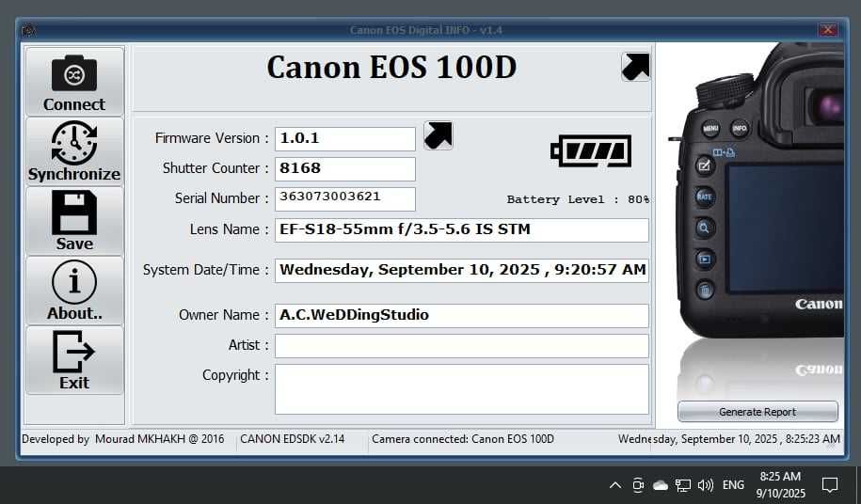Click 'Battery Level : 80%' text
Image resolution: width=861 pixels, height=504 pixels.
pos(578,199)
